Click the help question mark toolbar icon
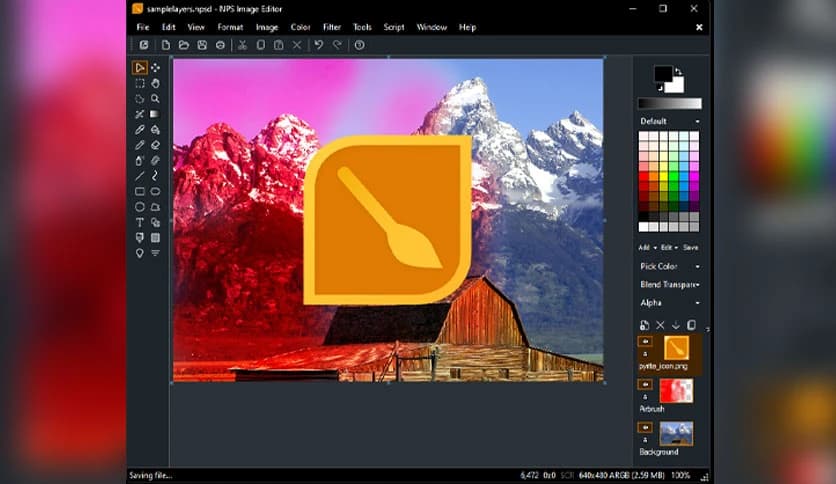 [x=360, y=45]
